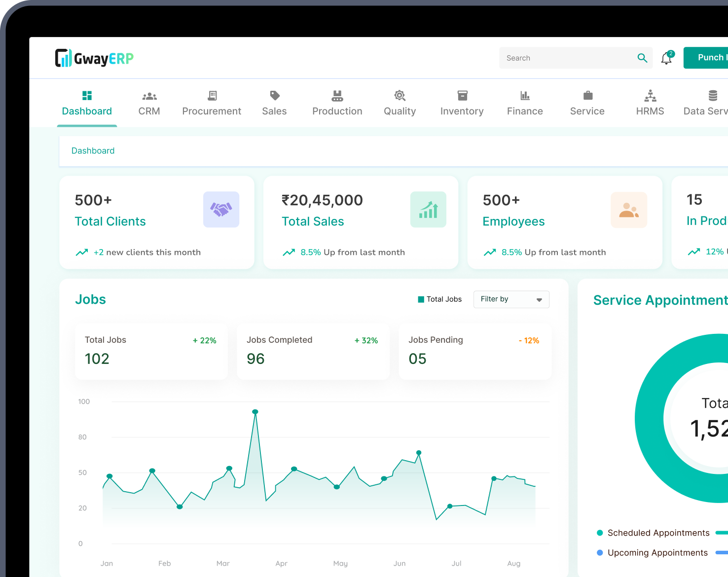Toggle the Scheduled Appointments legend dot
Viewport: 728px width, 577px height.
pos(600,533)
